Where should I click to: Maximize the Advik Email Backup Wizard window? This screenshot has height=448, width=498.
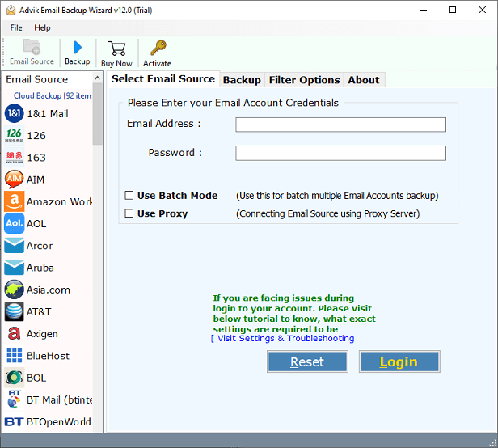(x=453, y=10)
